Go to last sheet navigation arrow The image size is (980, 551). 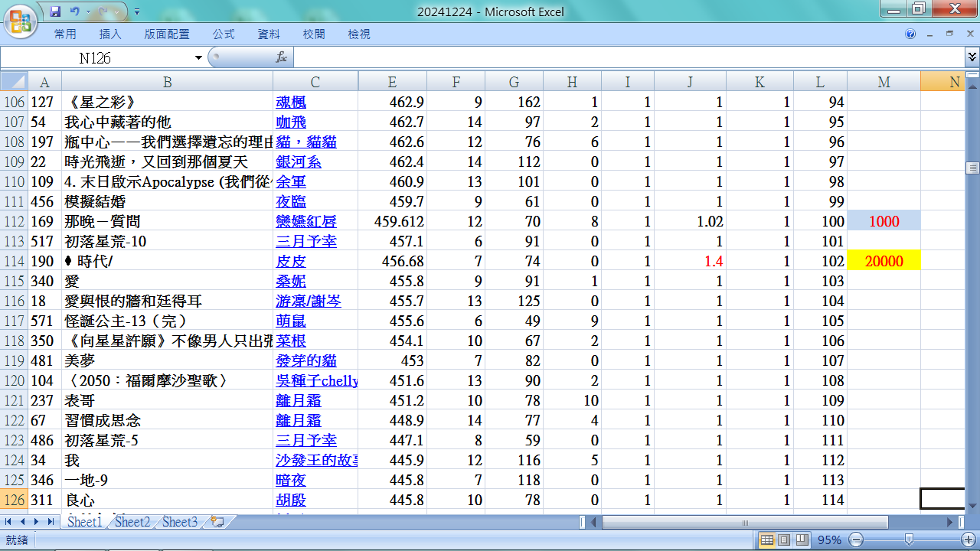51,522
